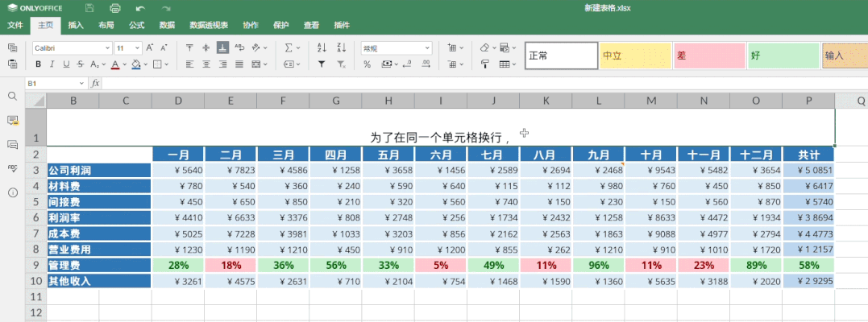The width and height of the screenshot is (868, 322).
Task: Switch to the 布局 tab
Action: point(106,25)
